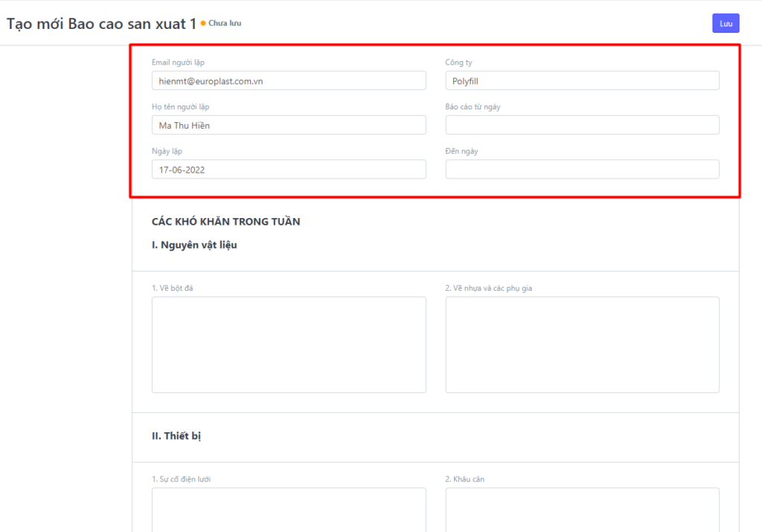Click the I. Nguyên vật liệu section heading
Screen dimensions: 762x532
pos(194,245)
